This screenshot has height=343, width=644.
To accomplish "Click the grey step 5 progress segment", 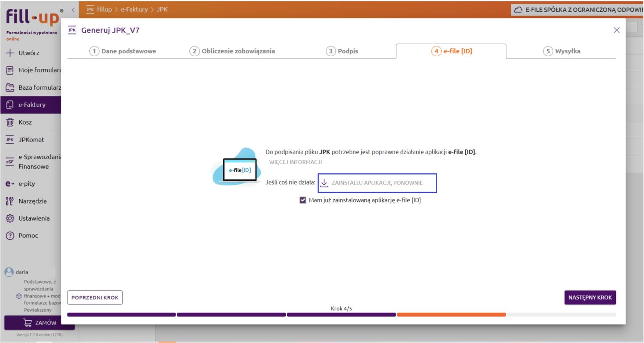I will [x=561, y=314].
